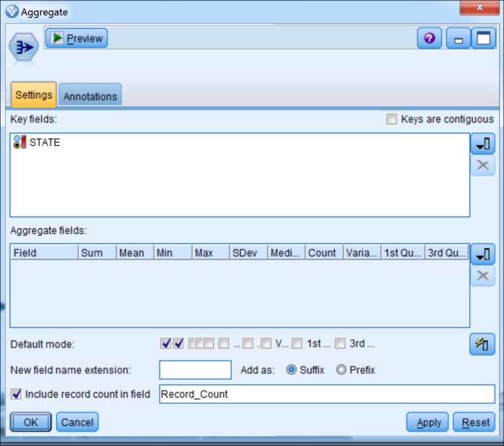Select the Suffix radio button
This screenshot has height=446, width=504.
pyautogui.click(x=291, y=370)
